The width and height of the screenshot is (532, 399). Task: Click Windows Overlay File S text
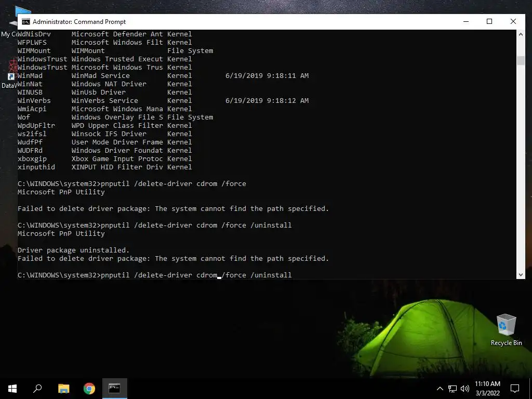[117, 117]
